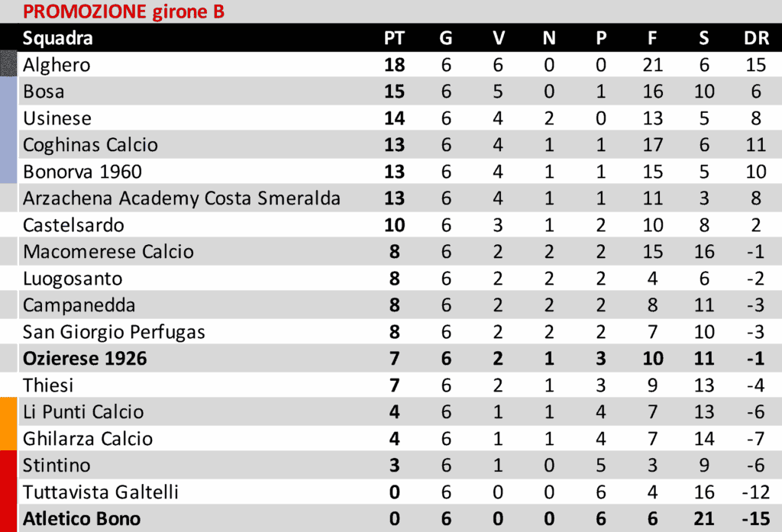This screenshot has width=782, height=532.
Task: Select Atletico Bono's goal difference -15
Action: (x=755, y=519)
